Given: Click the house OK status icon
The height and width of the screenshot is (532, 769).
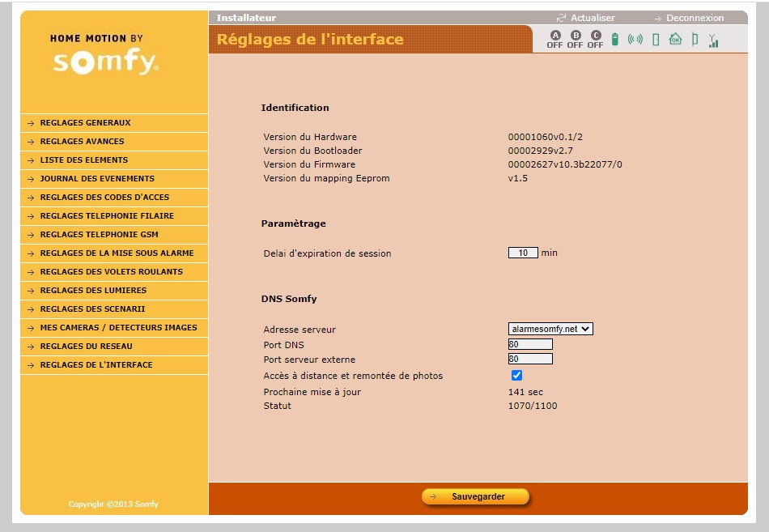Looking at the screenshot, I should tap(675, 39).
